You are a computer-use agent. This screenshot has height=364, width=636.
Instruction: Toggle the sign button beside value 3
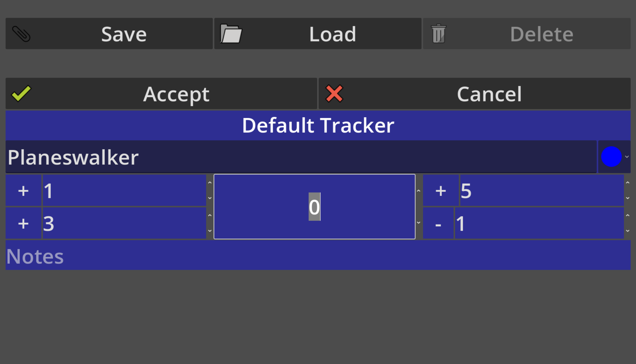pos(23,223)
